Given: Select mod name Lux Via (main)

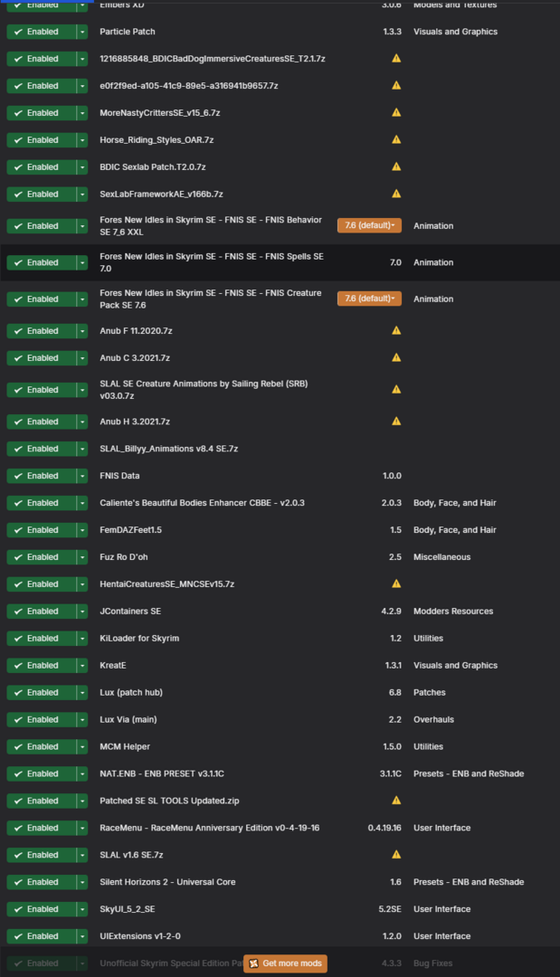Looking at the screenshot, I should (128, 720).
